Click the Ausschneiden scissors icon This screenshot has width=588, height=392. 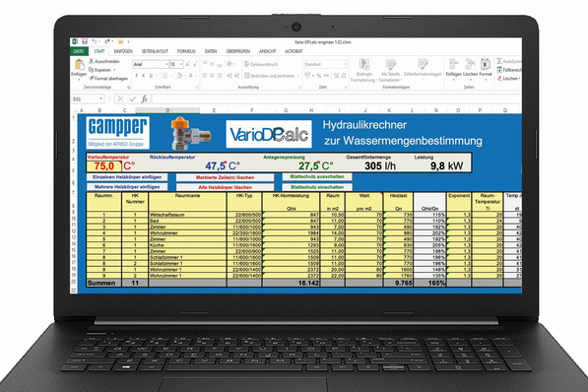(92, 61)
